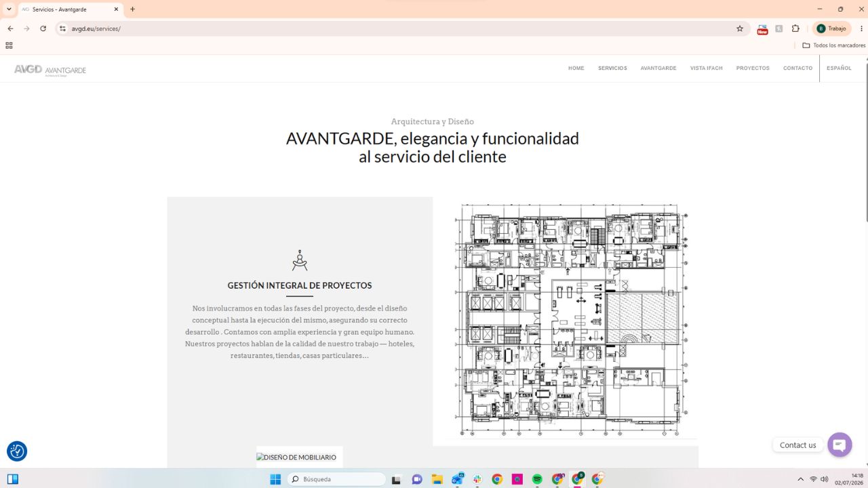Open the Windows Start menu
This screenshot has height=488, width=868.
tap(275, 479)
